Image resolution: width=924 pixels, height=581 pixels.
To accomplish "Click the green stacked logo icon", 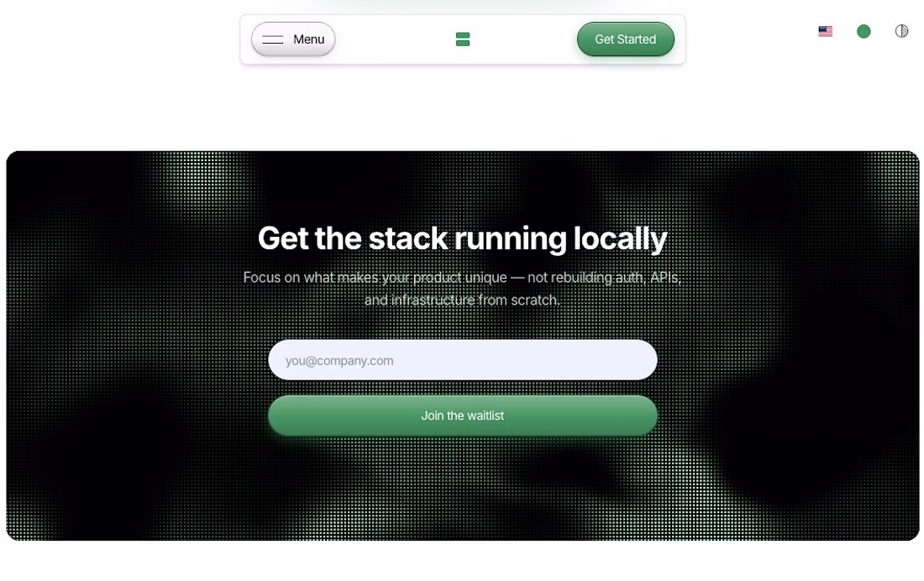I will 463,39.
